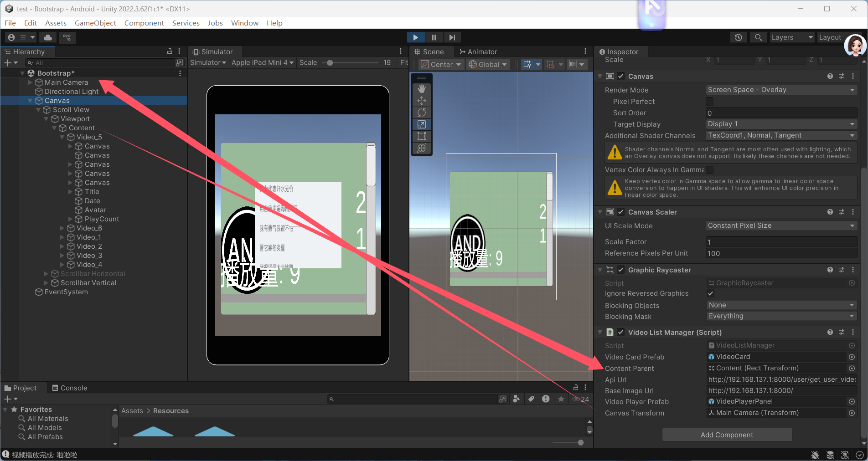Select the Rect tool in Scene view
The height and width of the screenshot is (461, 868).
[x=422, y=136]
